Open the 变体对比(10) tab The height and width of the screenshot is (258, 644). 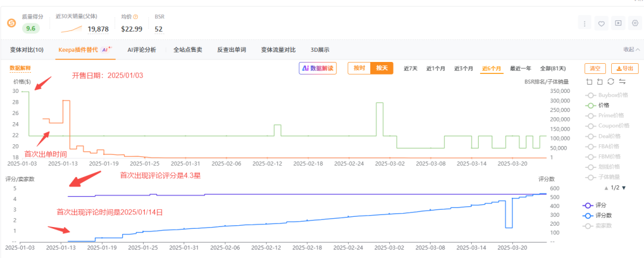pos(27,50)
